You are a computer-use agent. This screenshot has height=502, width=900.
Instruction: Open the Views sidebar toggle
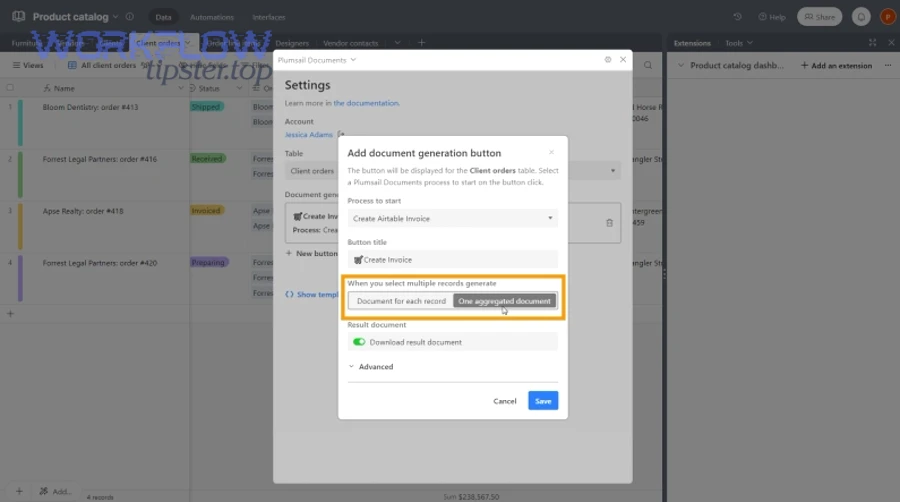(28, 65)
